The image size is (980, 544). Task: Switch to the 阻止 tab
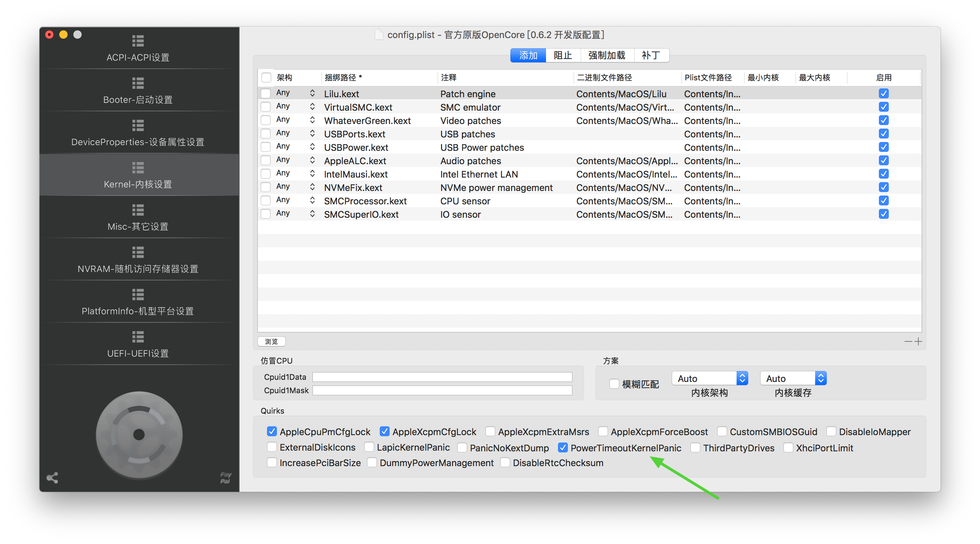(563, 55)
